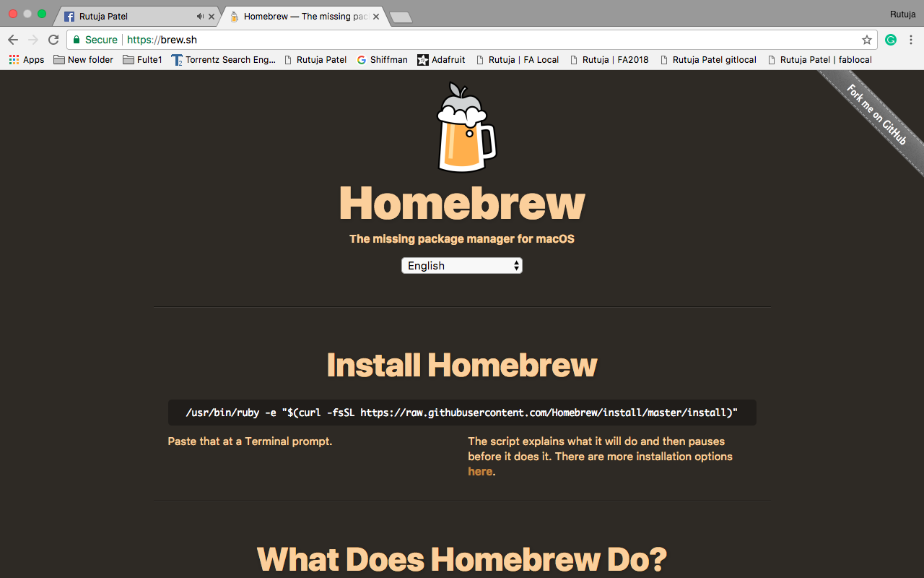Open the New folder bookmark folder
The height and width of the screenshot is (578, 924).
click(x=83, y=60)
